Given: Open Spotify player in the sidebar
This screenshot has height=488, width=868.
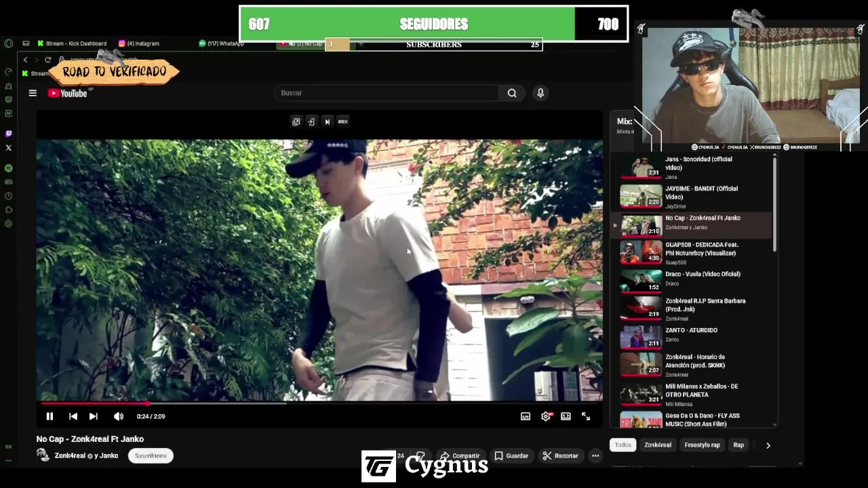Looking at the screenshot, I should (8, 168).
